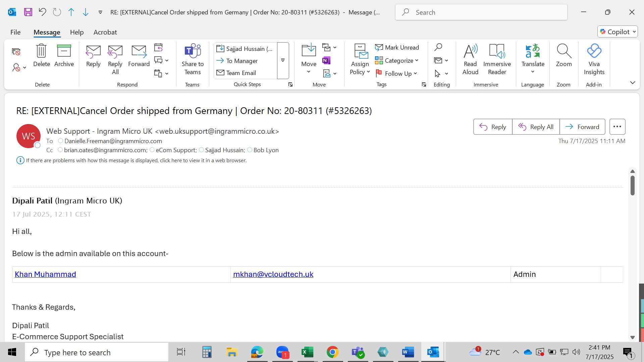Screen dimensions: 644x362
Task: Open File Explorer from the taskbar
Action: (232, 352)
